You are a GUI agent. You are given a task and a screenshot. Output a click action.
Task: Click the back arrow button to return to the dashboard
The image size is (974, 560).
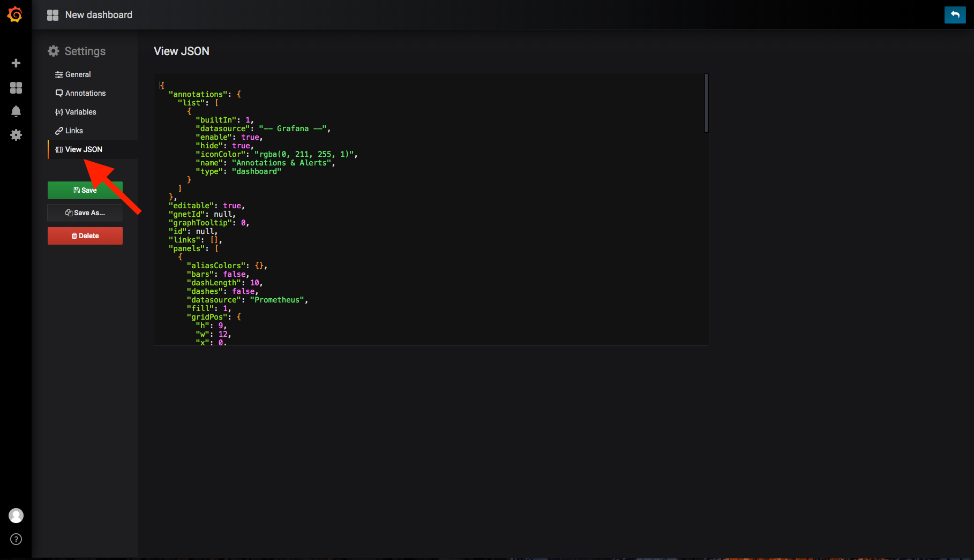click(955, 14)
